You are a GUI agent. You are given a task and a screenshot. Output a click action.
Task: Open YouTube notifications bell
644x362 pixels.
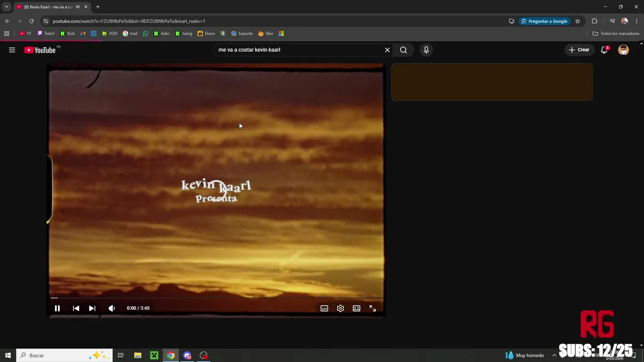[605, 50]
